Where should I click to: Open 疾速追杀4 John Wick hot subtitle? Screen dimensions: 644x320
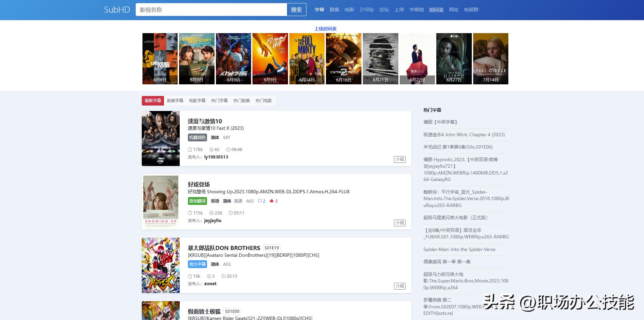(x=464, y=135)
